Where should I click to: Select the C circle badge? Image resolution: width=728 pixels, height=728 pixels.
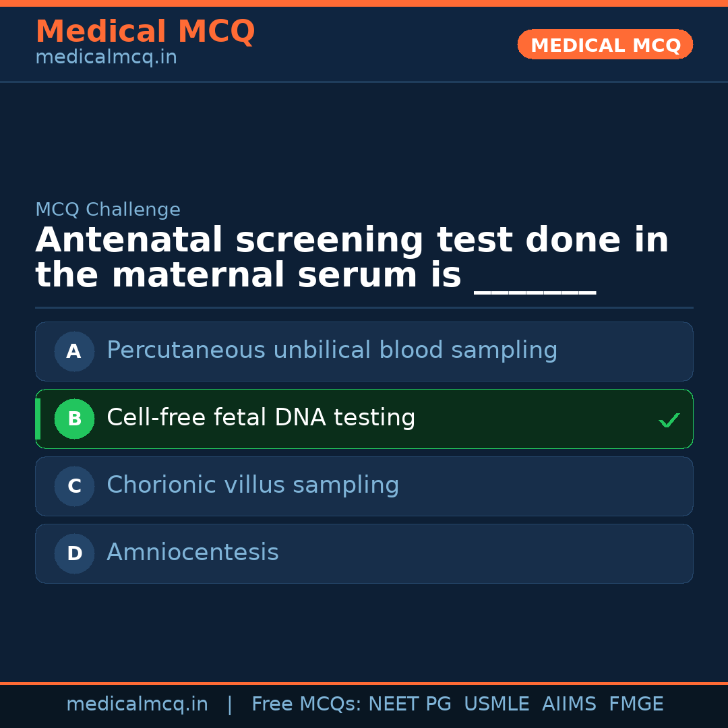pos(74,486)
